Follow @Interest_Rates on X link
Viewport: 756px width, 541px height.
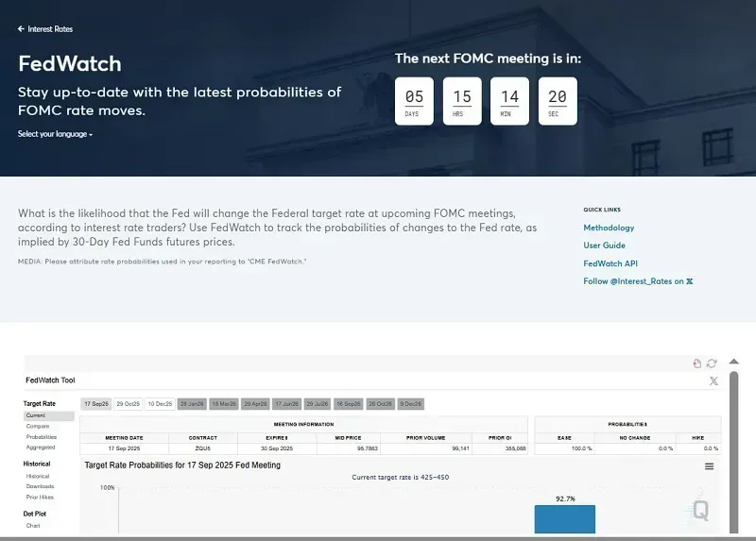pyautogui.click(x=638, y=281)
